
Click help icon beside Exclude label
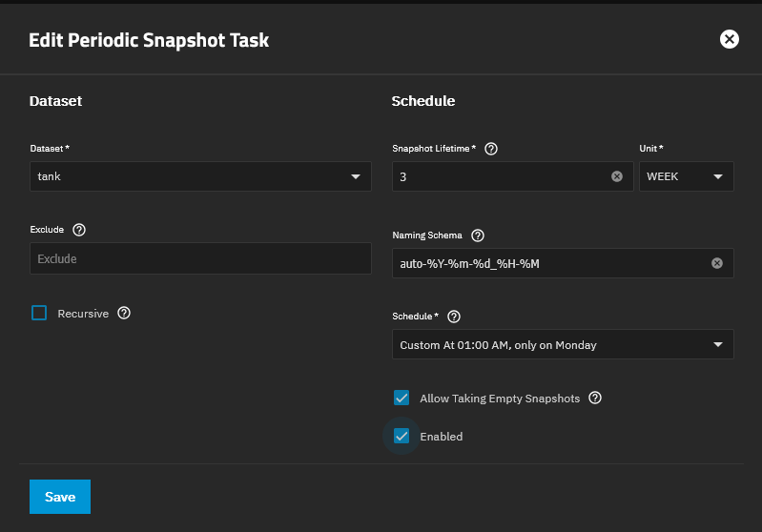coord(79,230)
